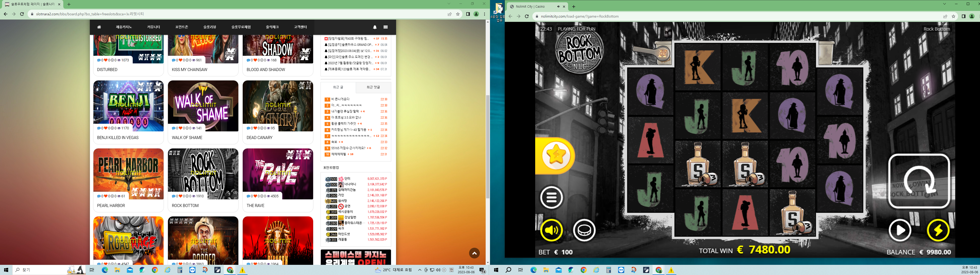Screen dimensions: 980x275
Task: Expand the 고객센터 navigation menu
Action: pyautogui.click(x=300, y=27)
